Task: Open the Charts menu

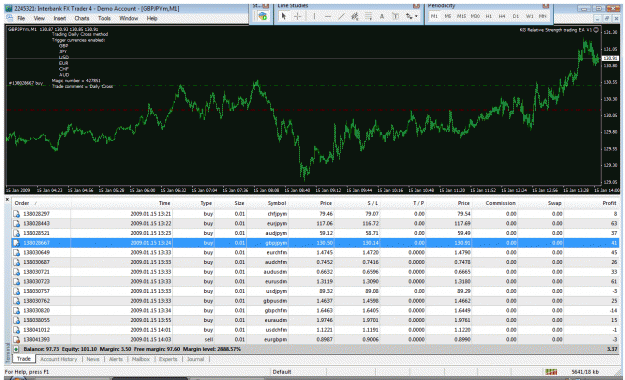Action: coord(82,18)
